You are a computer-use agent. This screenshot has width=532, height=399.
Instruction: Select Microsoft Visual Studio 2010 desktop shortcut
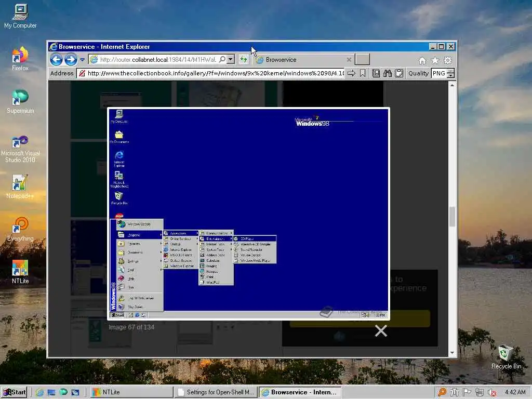(20, 149)
